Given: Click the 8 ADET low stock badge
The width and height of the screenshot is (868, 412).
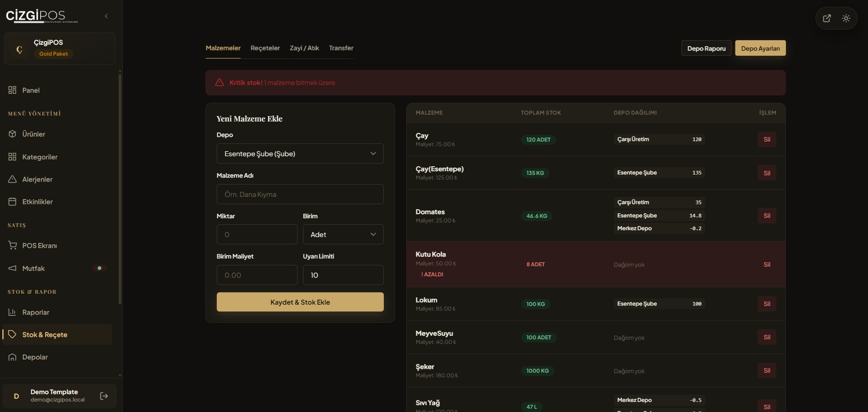Looking at the screenshot, I should [x=536, y=264].
